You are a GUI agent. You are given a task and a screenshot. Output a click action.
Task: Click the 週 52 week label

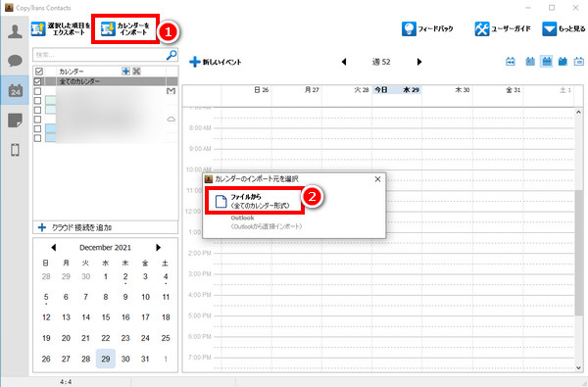point(381,62)
